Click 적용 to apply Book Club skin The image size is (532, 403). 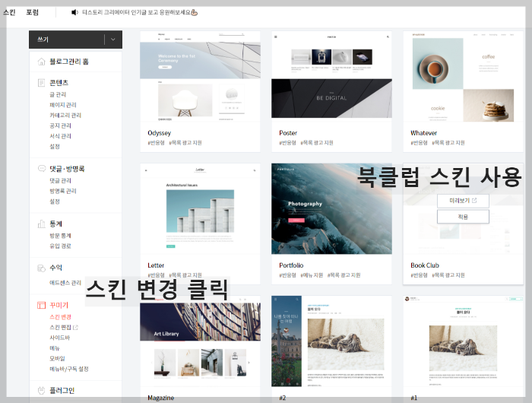(x=463, y=217)
